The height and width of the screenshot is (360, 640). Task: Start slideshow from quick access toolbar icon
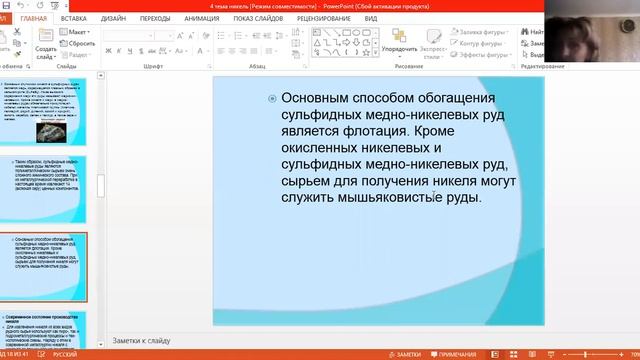[x=55, y=6]
